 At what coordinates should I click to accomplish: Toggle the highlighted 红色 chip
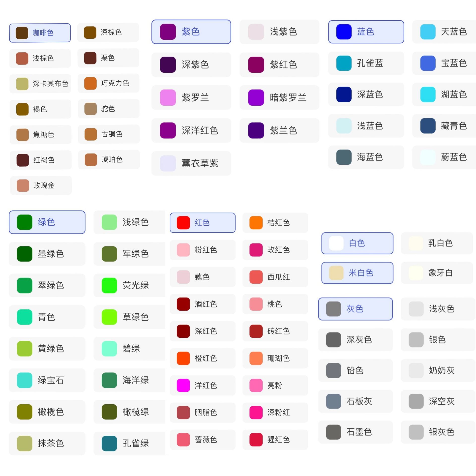coord(202,223)
